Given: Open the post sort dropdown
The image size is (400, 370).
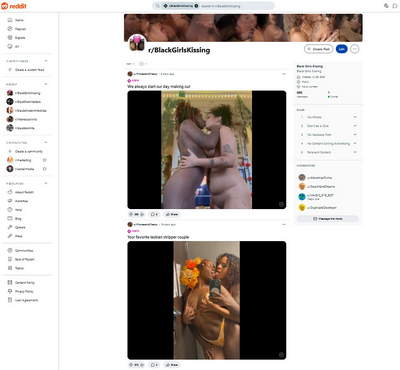Looking at the screenshot, I should [130, 64].
